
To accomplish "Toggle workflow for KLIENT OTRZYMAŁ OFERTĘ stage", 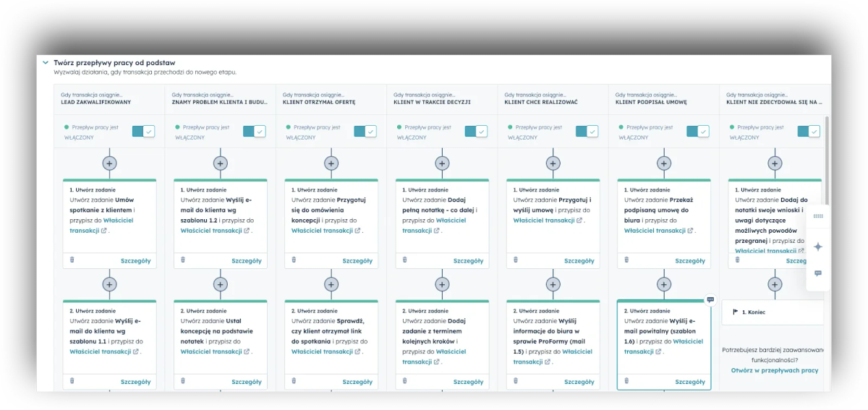I will coord(365,132).
